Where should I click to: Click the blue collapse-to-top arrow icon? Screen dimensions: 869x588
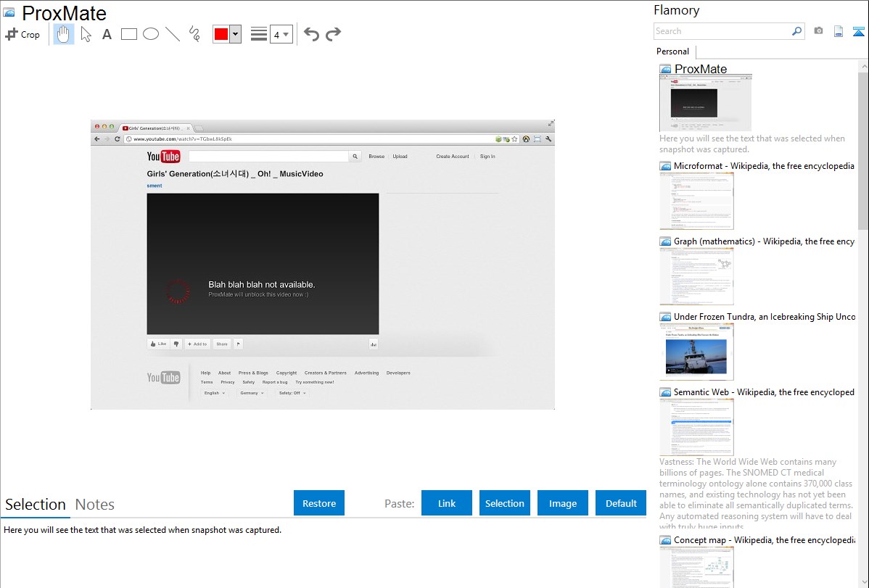[858, 31]
